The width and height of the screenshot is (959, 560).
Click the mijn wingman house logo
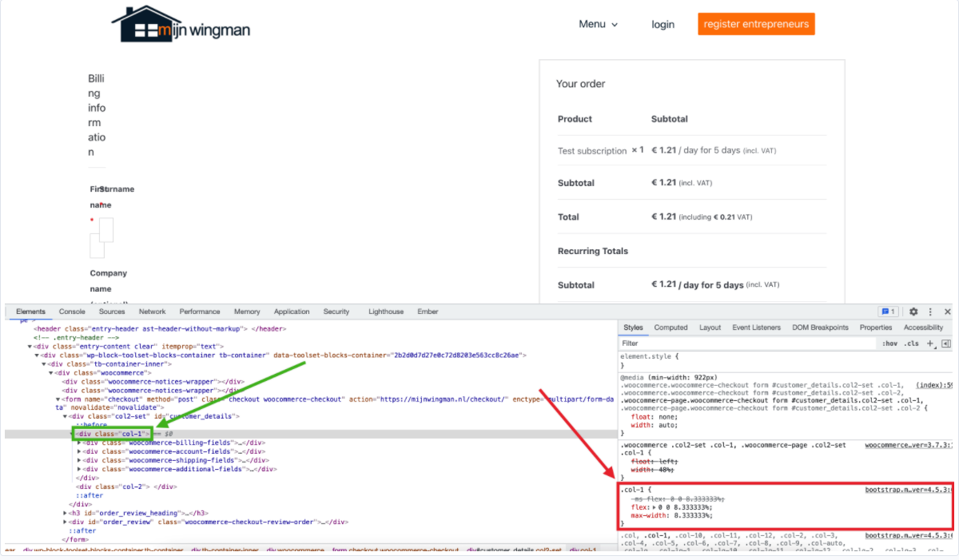181,25
